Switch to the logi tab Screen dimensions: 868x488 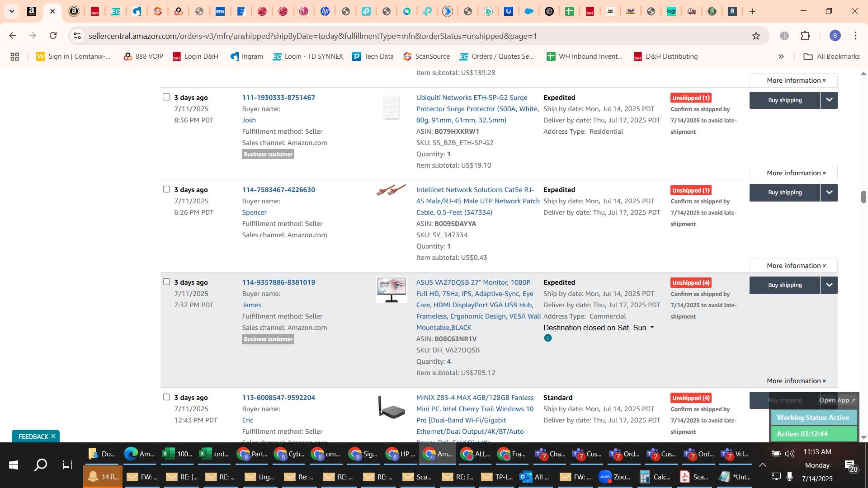click(x=671, y=11)
